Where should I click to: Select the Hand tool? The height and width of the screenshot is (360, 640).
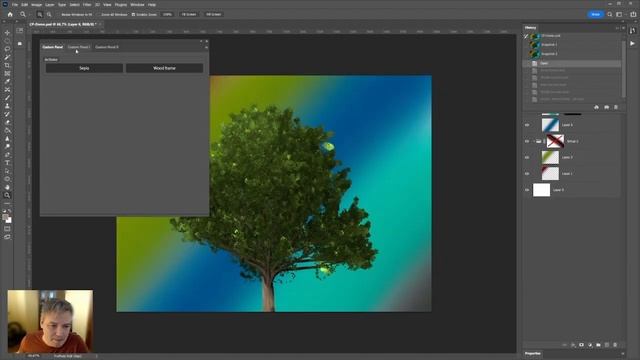pyautogui.click(x=7, y=187)
